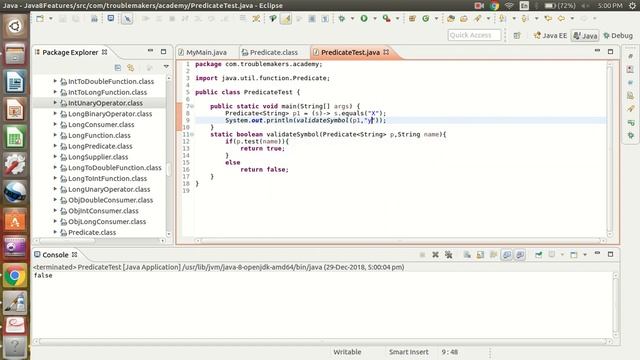640x360 pixels.
Task: Toggle Show Console When Standard Out Changes
Action: 507,255
